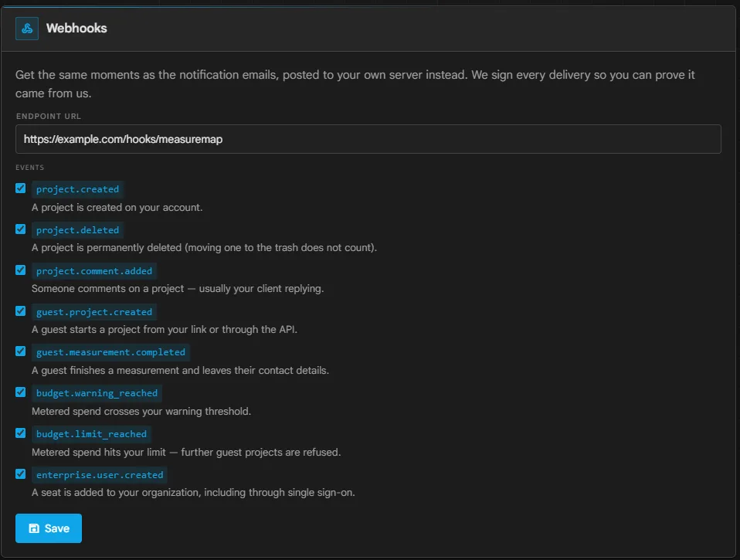Click the text "Someone comments on a project"

[107, 289]
